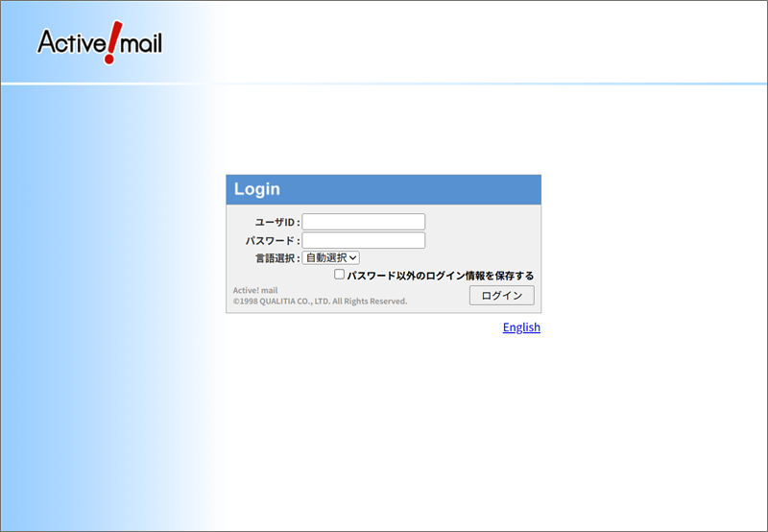Click the 言語選択 label text
This screenshot has height=532, width=768.
(x=276, y=258)
